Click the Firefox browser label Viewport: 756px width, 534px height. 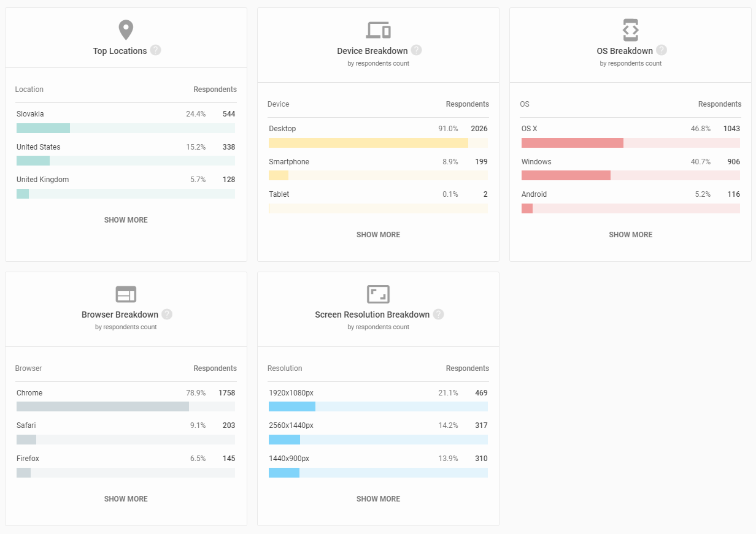(28, 459)
